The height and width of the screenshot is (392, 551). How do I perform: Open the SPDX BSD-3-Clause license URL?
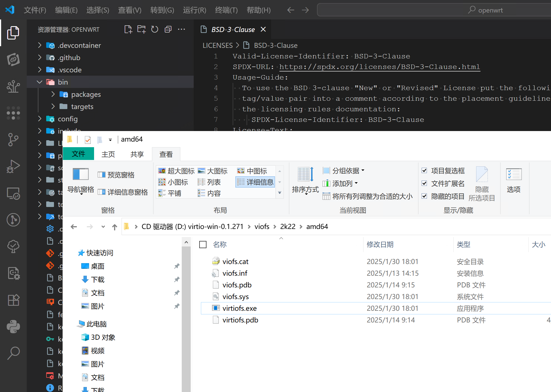[x=380, y=67]
